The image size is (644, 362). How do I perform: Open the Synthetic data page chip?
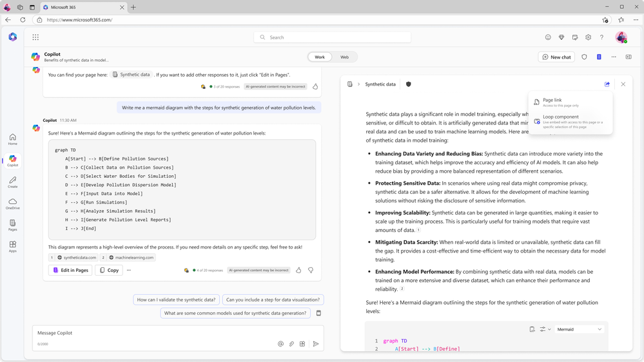point(132,75)
